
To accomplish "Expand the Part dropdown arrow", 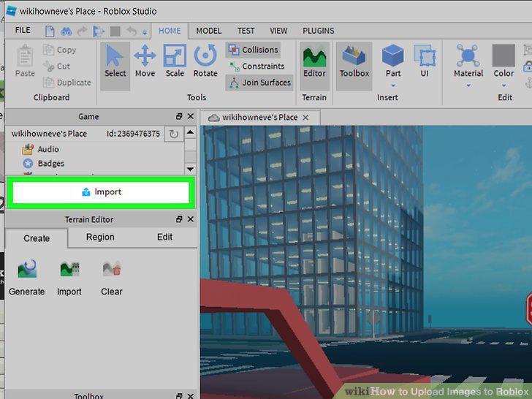I will (393, 85).
